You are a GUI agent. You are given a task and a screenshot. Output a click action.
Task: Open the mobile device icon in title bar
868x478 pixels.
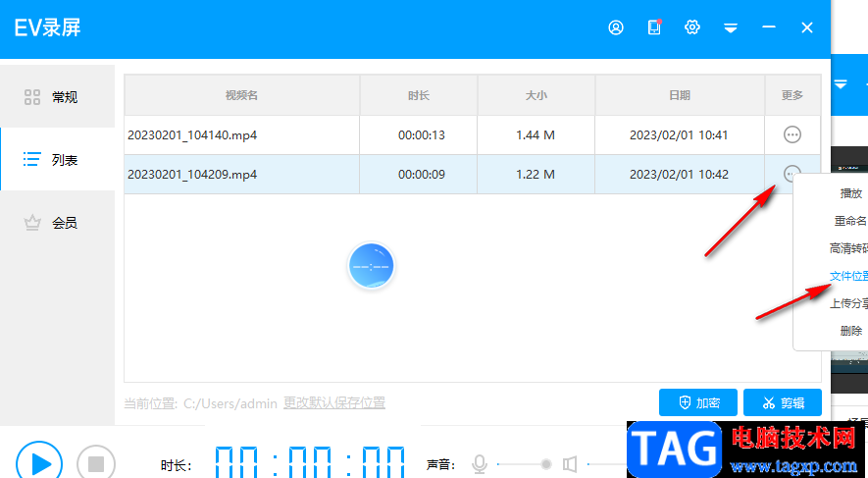click(x=654, y=27)
